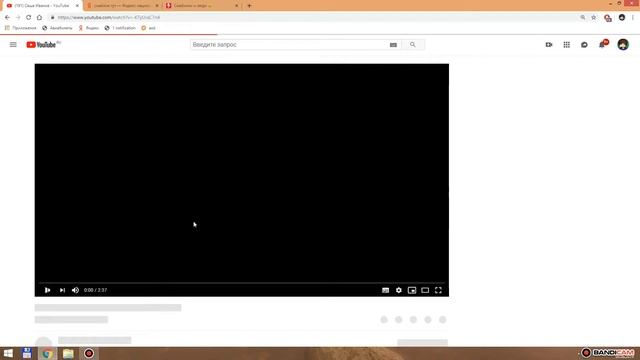The width and height of the screenshot is (640, 360).
Task: Open the Windows Start menu
Action: click(x=8, y=353)
